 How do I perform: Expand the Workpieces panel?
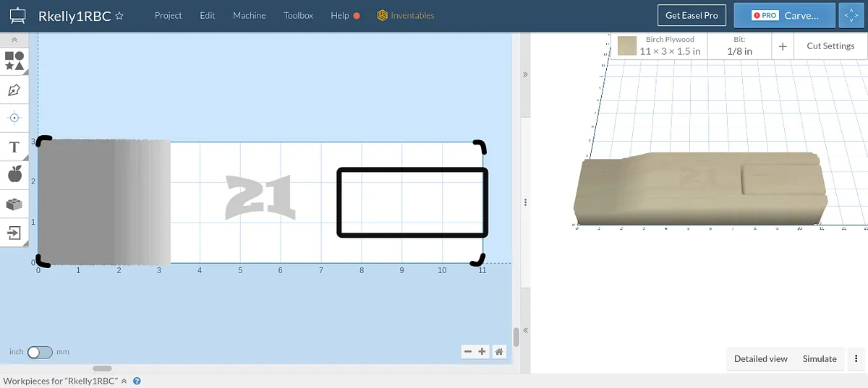tap(124, 381)
